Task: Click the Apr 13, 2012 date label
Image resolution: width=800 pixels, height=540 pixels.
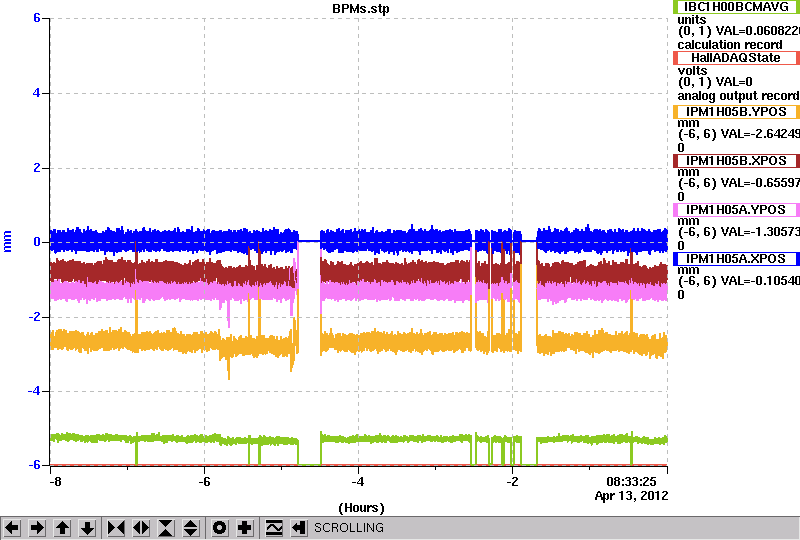Action: [x=631, y=496]
